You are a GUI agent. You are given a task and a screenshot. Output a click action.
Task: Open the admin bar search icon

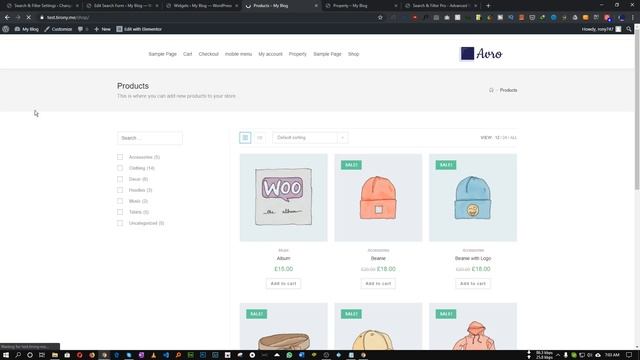click(629, 29)
